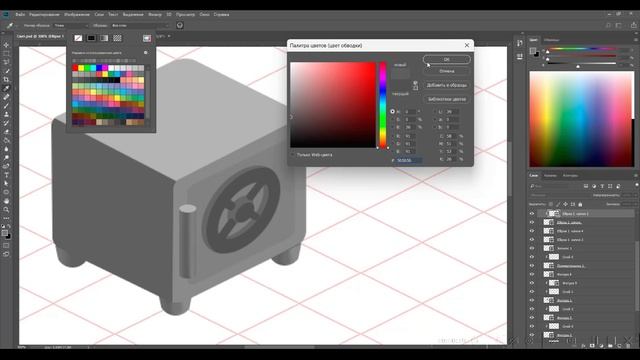
Task: Select the Lasso tool
Action: [x=6, y=62]
